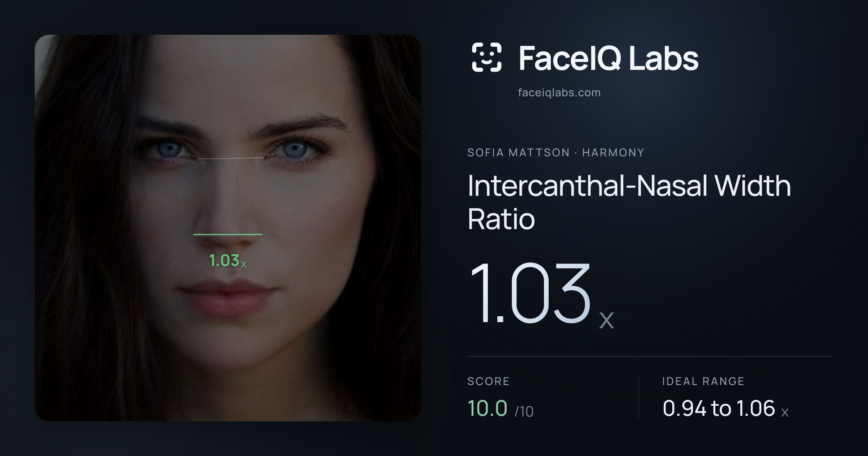Click the 'Intercanthal-Nasal Width Ratio' heading
This screenshot has width=868, height=456.
pos(629,202)
